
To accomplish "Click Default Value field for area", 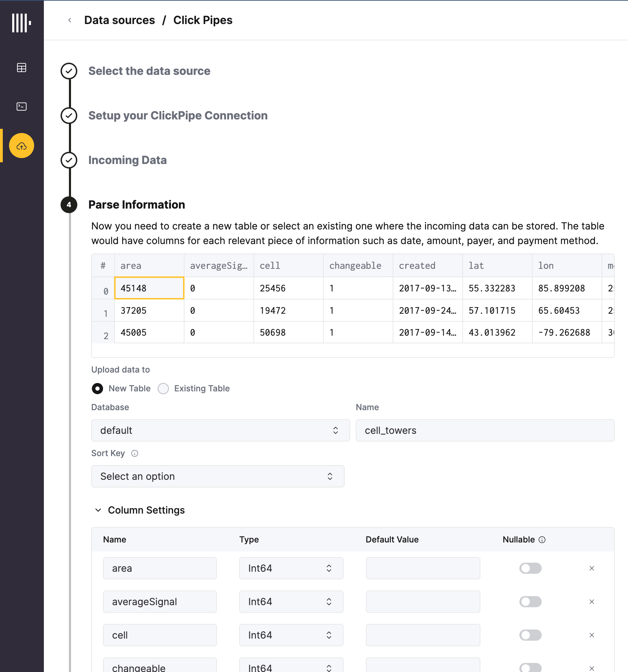I will click(x=423, y=568).
